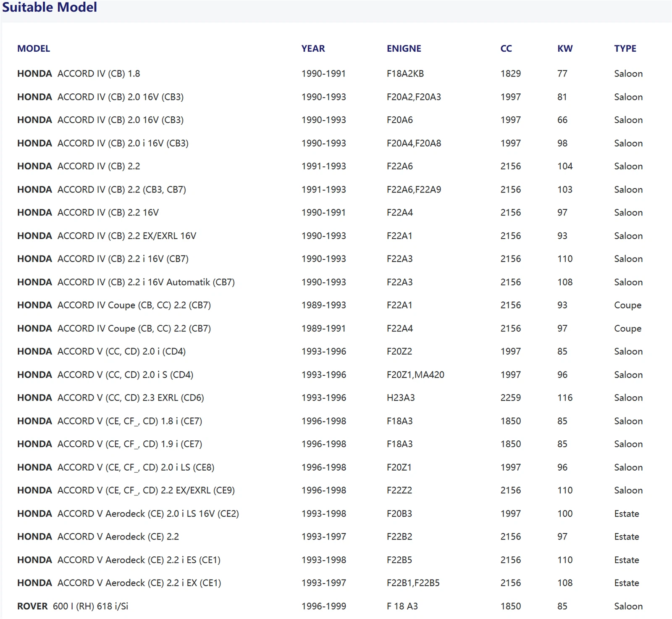This screenshot has height=619, width=672.
Task: Click the TYPE column header
Action: point(625,48)
